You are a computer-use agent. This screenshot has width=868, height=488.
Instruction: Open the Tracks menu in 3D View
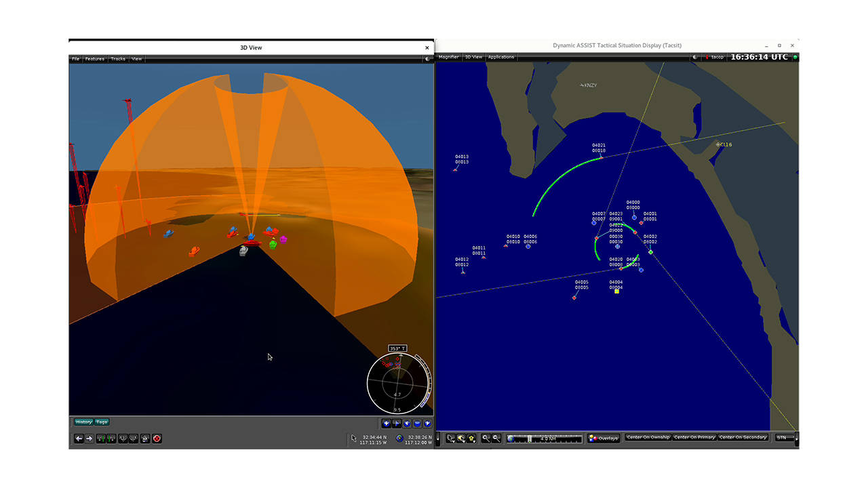[117, 58]
